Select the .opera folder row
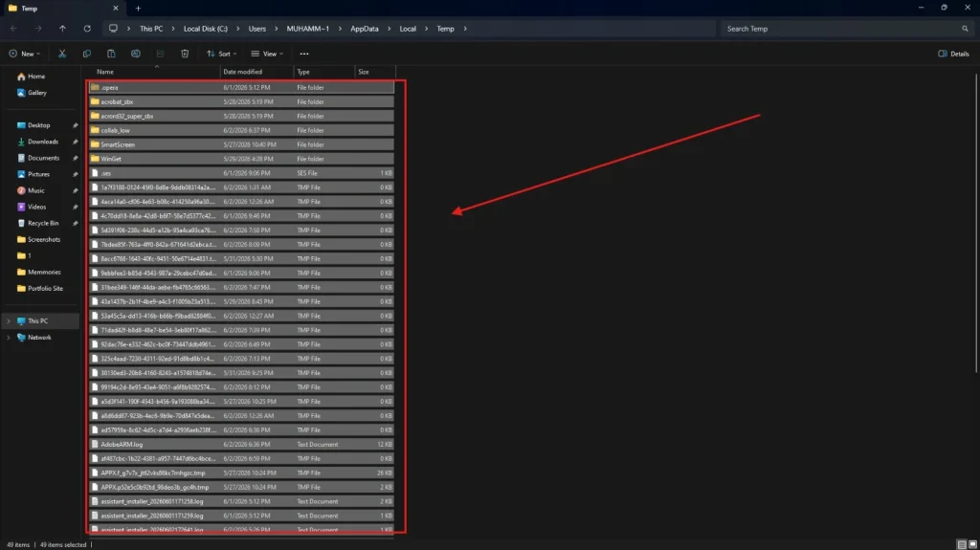Viewport: 980px width, 550px height. point(241,87)
